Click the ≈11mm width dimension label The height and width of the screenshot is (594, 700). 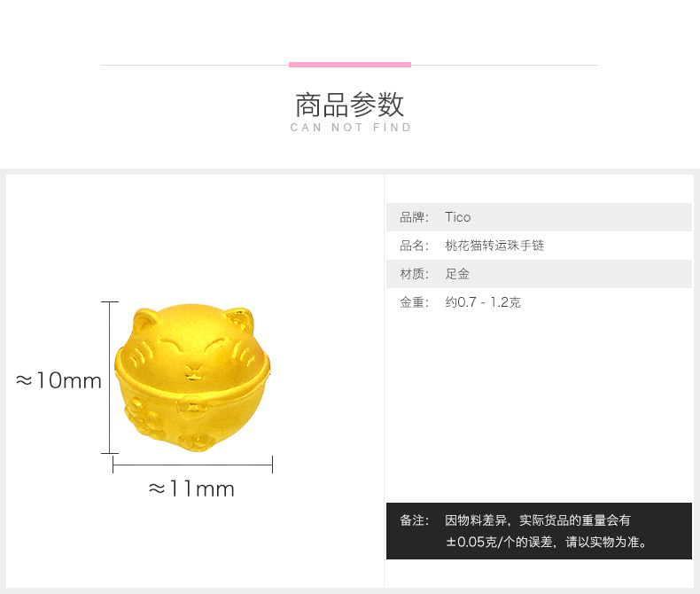(x=191, y=488)
